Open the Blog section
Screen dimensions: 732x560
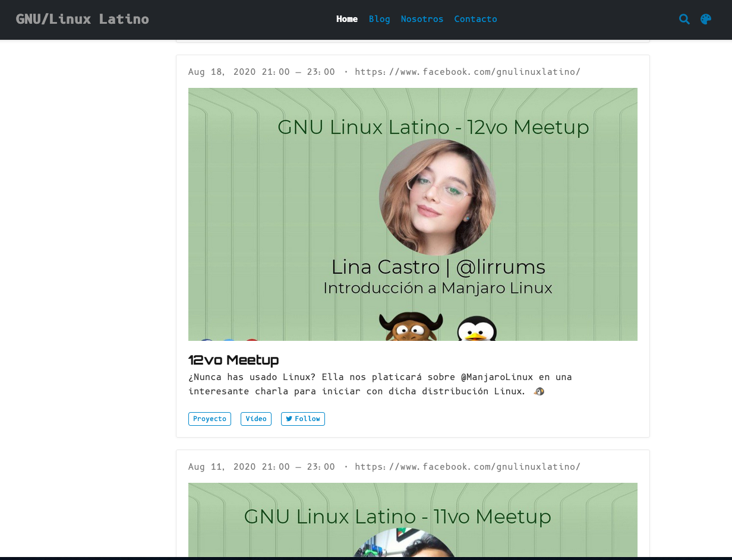click(x=379, y=18)
